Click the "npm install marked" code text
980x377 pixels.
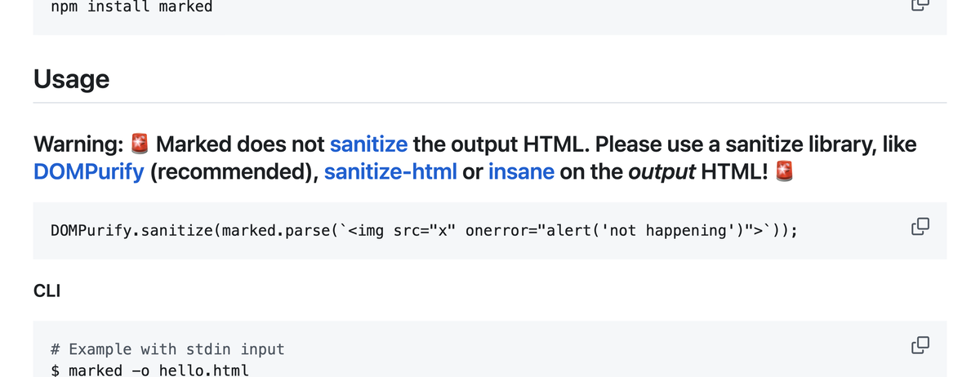[x=131, y=7]
